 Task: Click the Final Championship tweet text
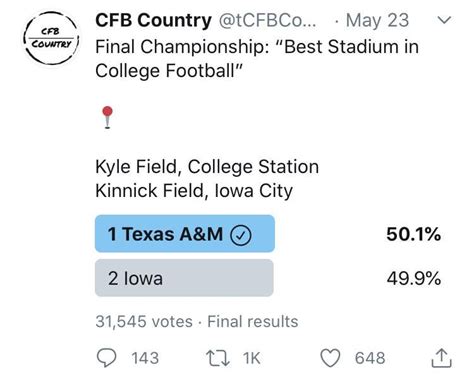click(257, 59)
